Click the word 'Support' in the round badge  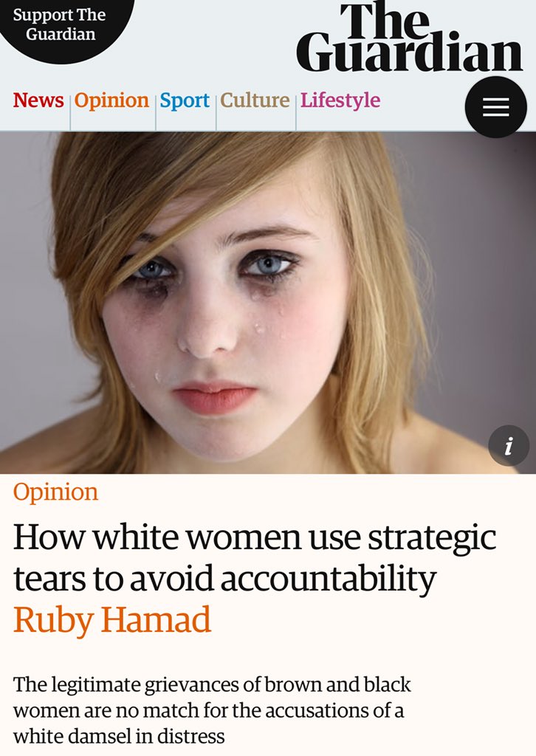click(x=42, y=16)
